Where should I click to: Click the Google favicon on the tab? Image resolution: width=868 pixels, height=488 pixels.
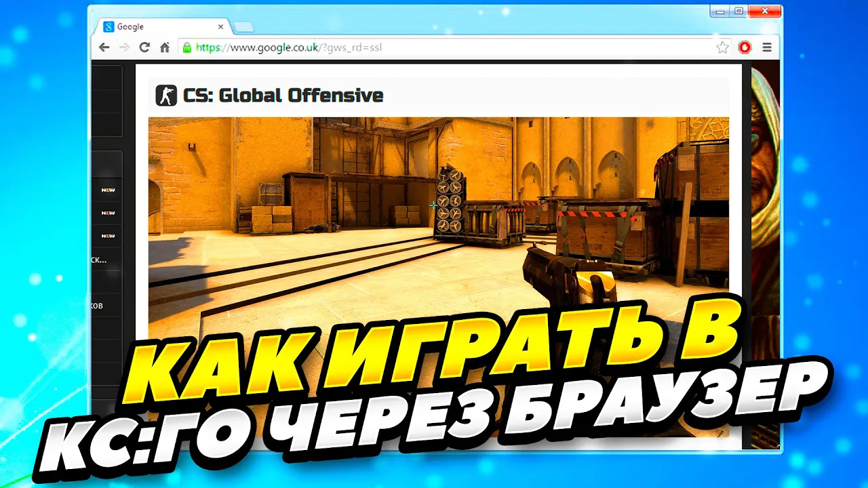[x=108, y=26]
